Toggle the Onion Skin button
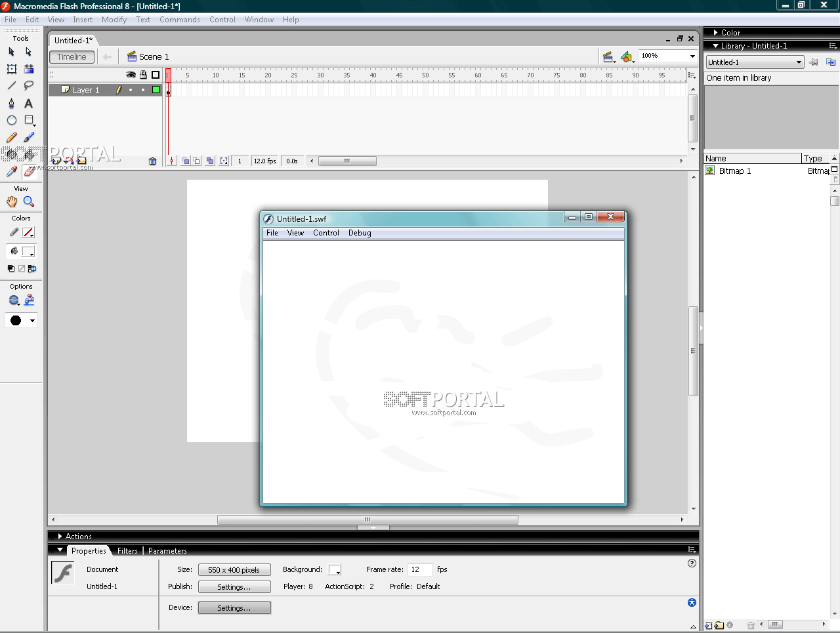The width and height of the screenshot is (840, 633). [185, 161]
